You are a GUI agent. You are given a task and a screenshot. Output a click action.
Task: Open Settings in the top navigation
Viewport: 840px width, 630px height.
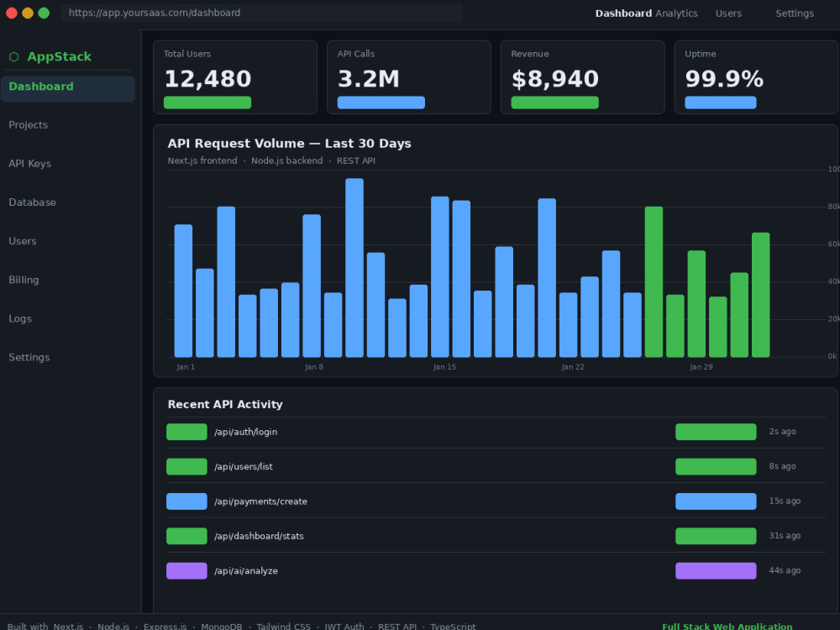(x=795, y=13)
